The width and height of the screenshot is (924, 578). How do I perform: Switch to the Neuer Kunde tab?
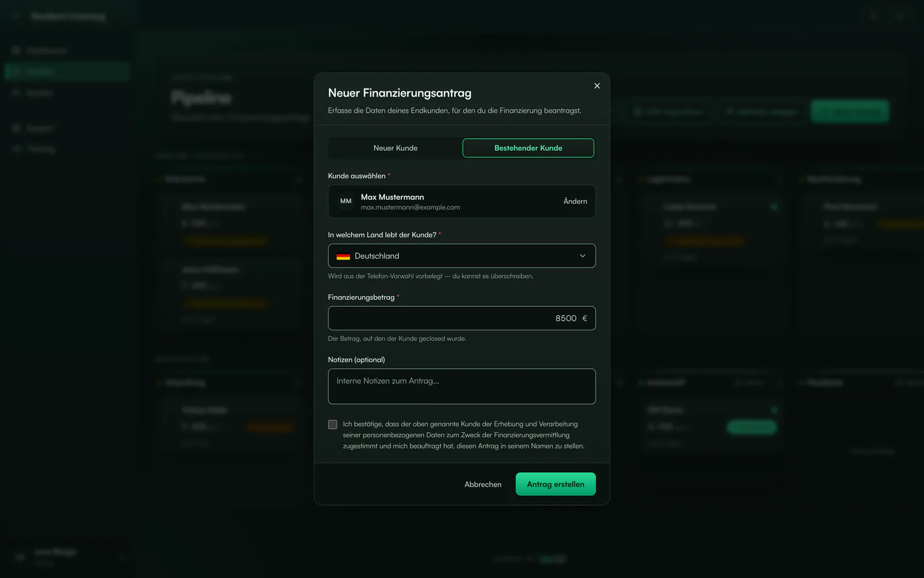coord(396,148)
